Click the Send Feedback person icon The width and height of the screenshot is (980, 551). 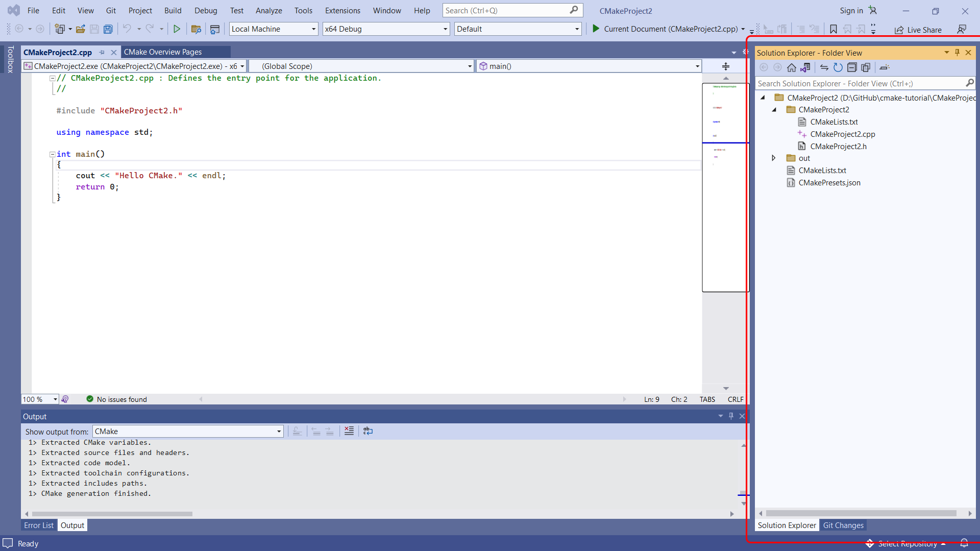962,29
